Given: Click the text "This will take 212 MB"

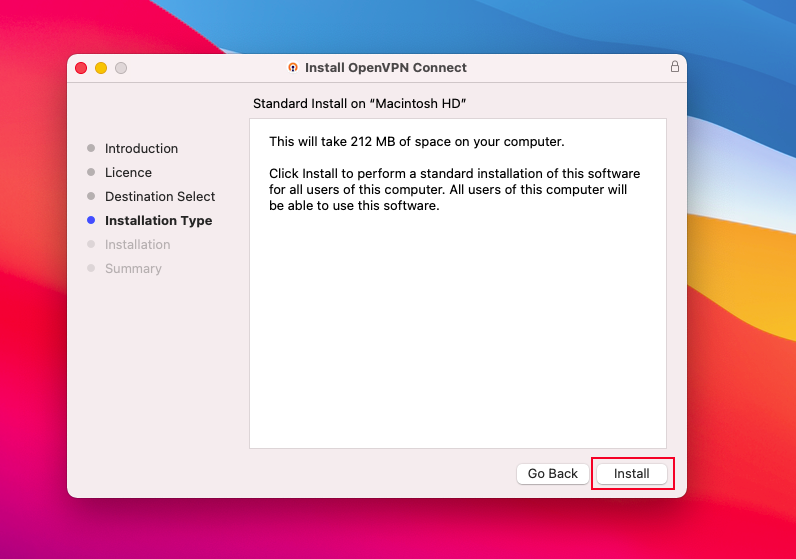Looking at the screenshot, I should (x=332, y=142).
